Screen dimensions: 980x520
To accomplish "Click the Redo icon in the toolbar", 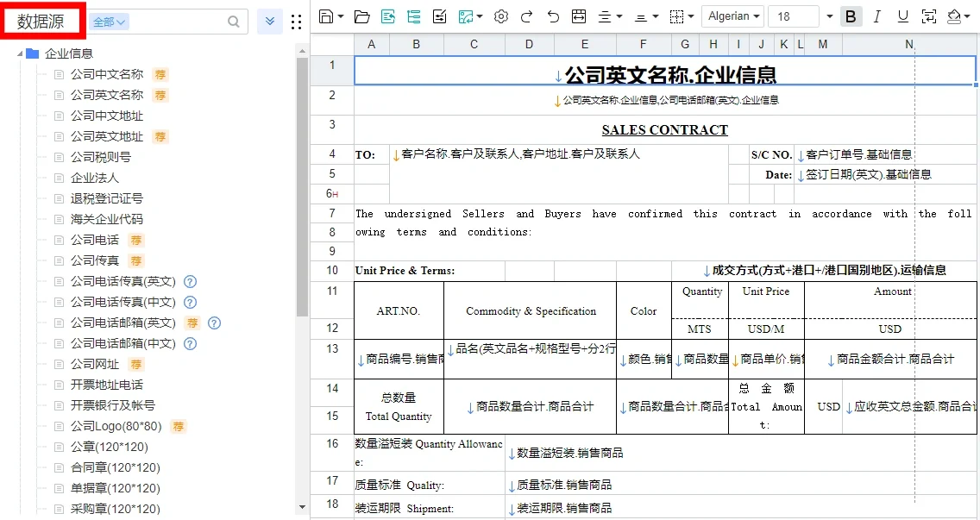I will pyautogui.click(x=527, y=16).
